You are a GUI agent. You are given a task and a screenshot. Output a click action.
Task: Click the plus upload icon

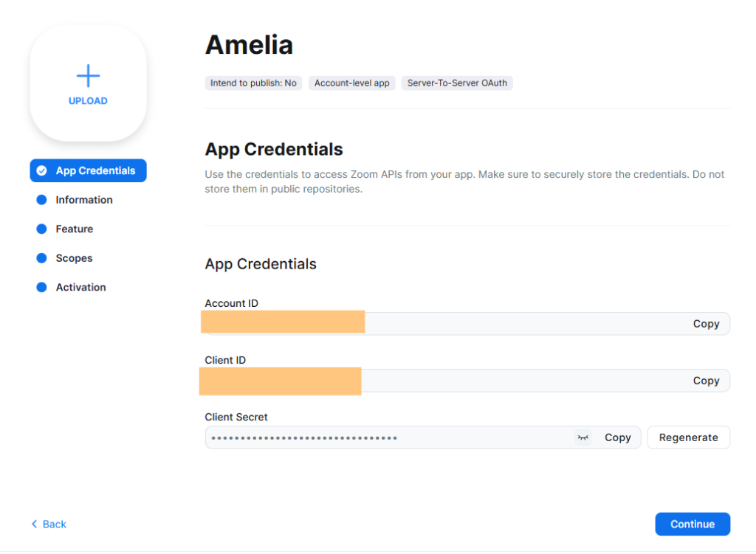[88, 76]
